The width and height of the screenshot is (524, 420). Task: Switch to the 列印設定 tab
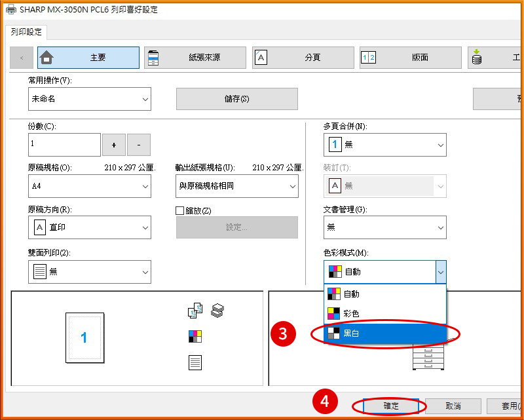tap(25, 31)
